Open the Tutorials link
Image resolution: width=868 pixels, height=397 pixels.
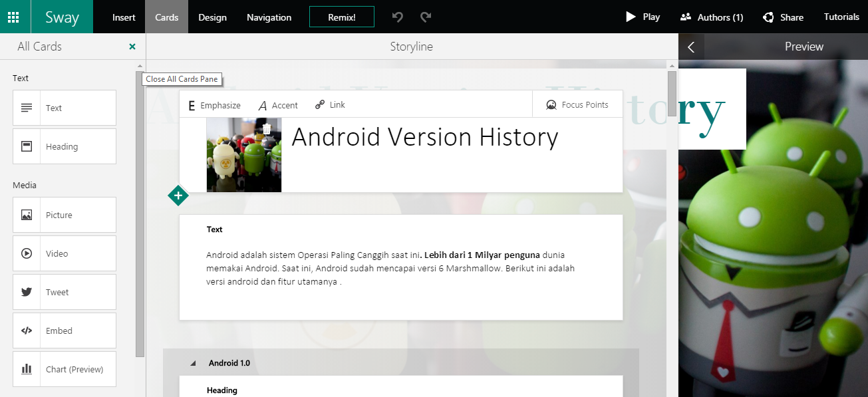click(841, 17)
